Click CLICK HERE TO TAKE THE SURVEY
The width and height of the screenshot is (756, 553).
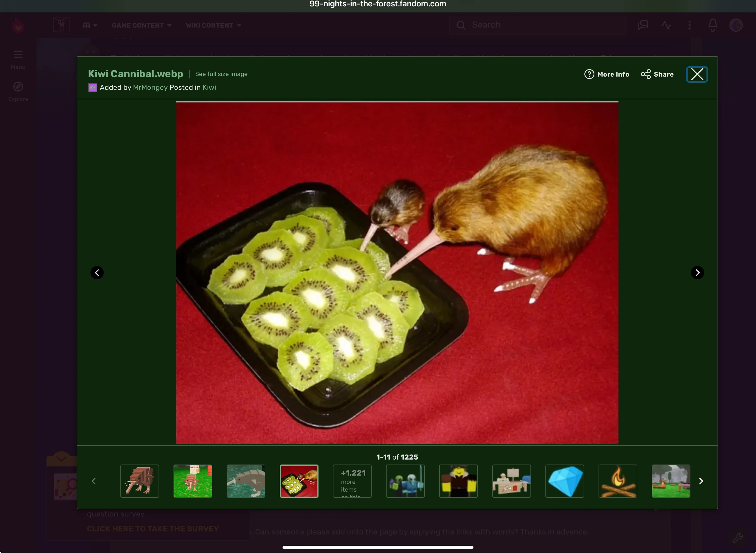tap(153, 529)
